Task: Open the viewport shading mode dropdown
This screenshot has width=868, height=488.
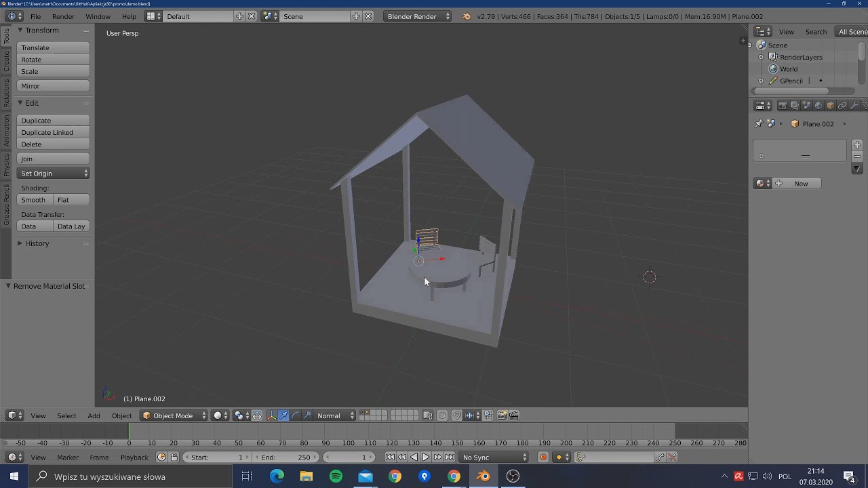Action: point(222,415)
